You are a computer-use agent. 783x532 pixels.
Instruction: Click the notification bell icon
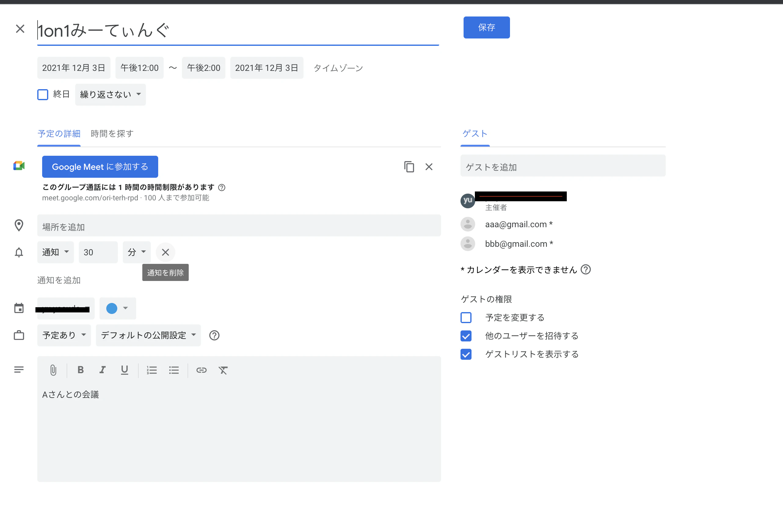pos(19,252)
